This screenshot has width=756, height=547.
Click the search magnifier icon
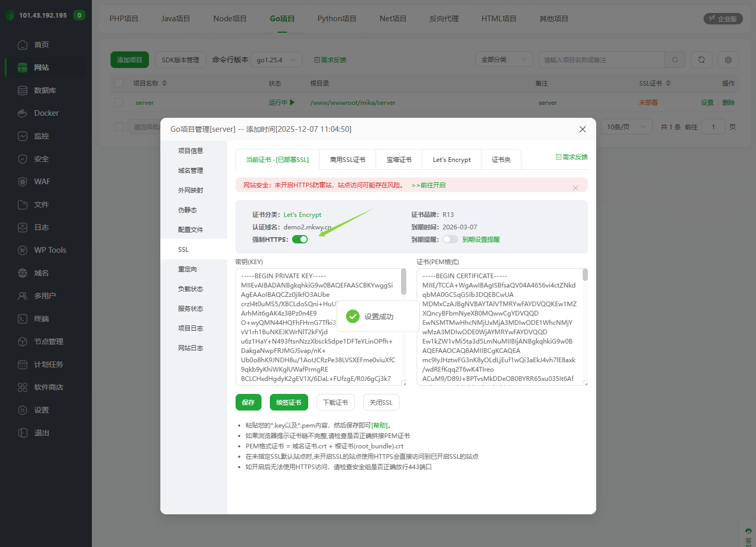click(675, 60)
